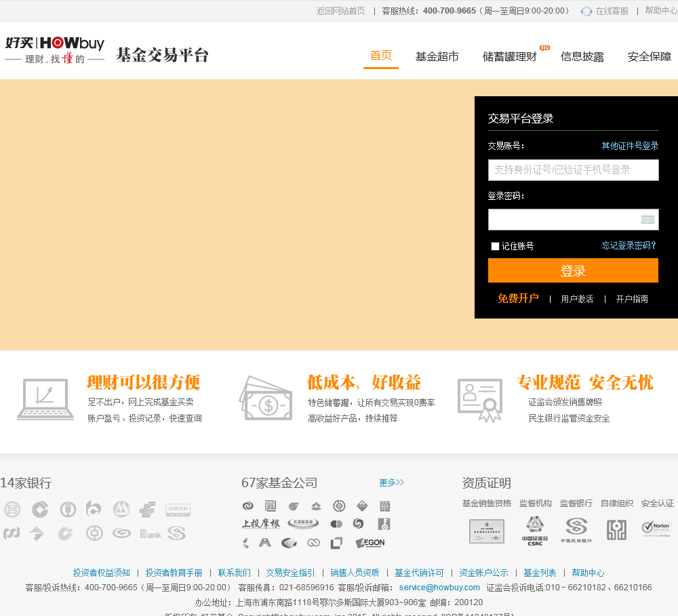This screenshot has height=616, width=678.
Task: Open the 基金超市 navigation tab
Action: coord(437,56)
